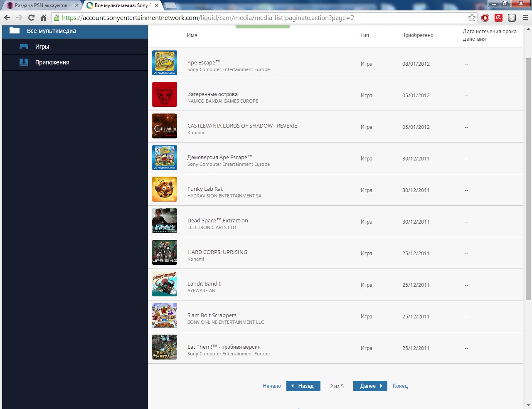The width and height of the screenshot is (532, 409).
Task: Bookmark this page with the star icon
Action: point(472,17)
